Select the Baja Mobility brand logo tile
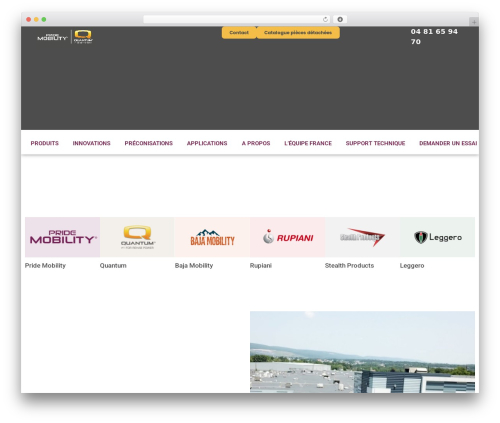The height and width of the screenshot is (423, 500). click(212, 237)
